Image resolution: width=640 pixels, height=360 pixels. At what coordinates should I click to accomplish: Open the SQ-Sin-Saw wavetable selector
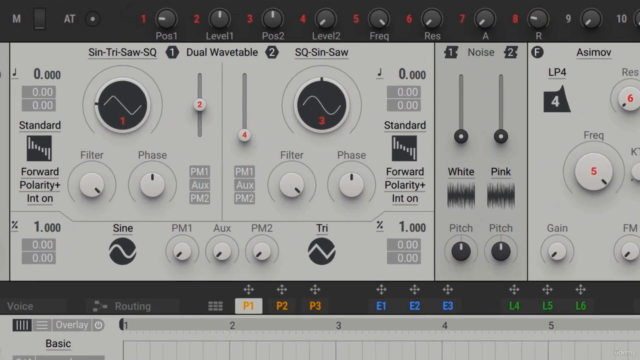click(322, 53)
